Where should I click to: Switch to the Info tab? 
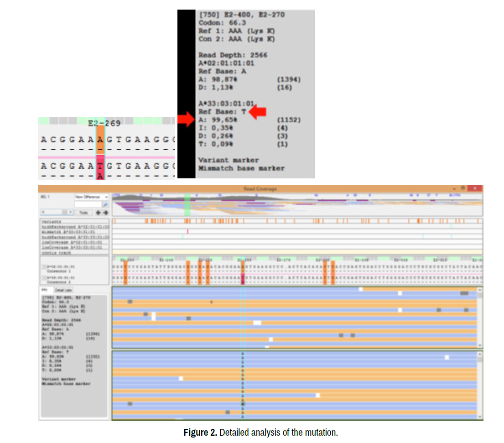(x=45, y=290)
